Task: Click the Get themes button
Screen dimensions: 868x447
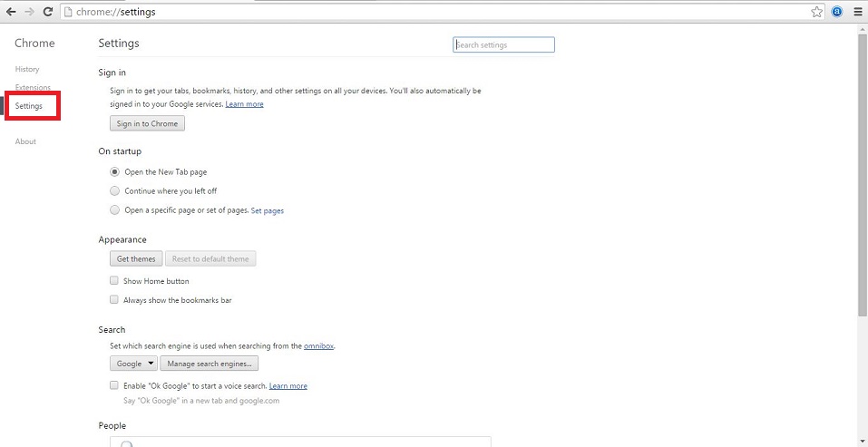Action: 136,258
